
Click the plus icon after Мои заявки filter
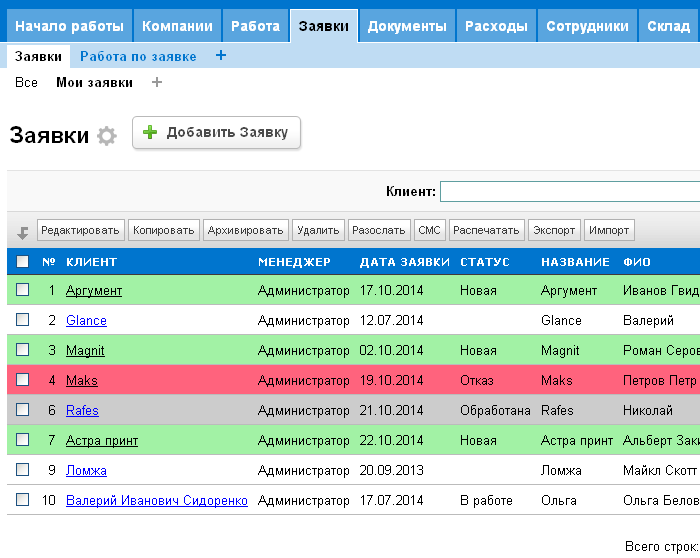point(156,83)
